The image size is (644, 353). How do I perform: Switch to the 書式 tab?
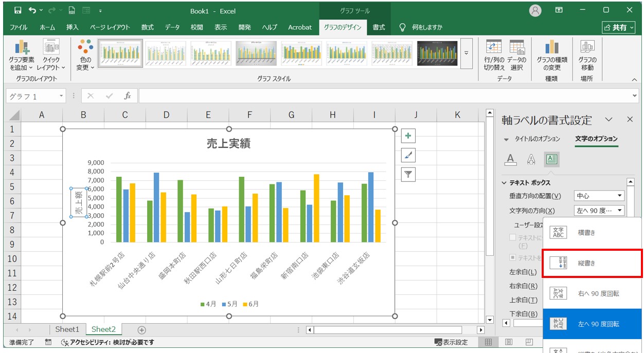[379, 27]
